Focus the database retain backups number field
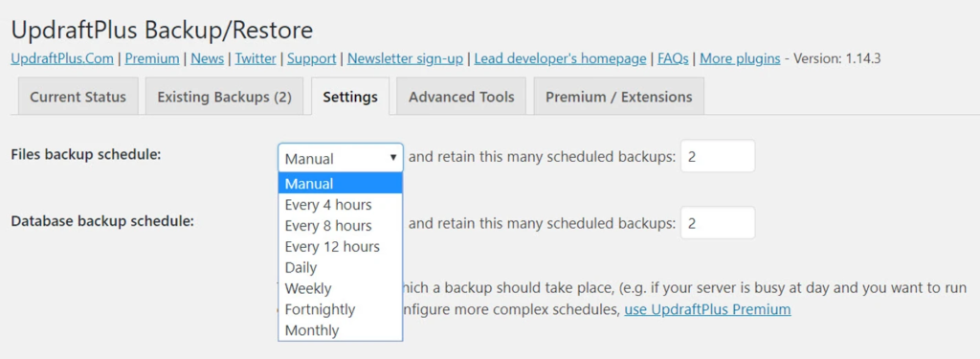 (718, 223)
